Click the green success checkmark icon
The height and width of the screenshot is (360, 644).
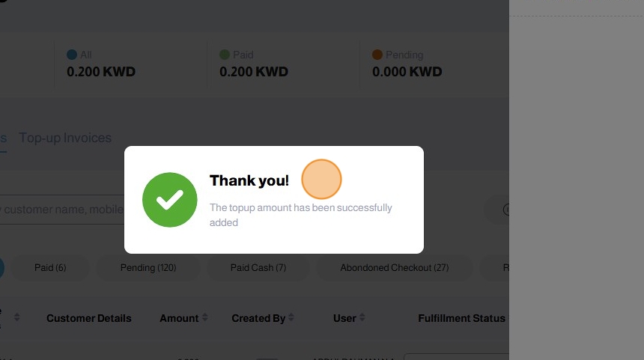170,200
